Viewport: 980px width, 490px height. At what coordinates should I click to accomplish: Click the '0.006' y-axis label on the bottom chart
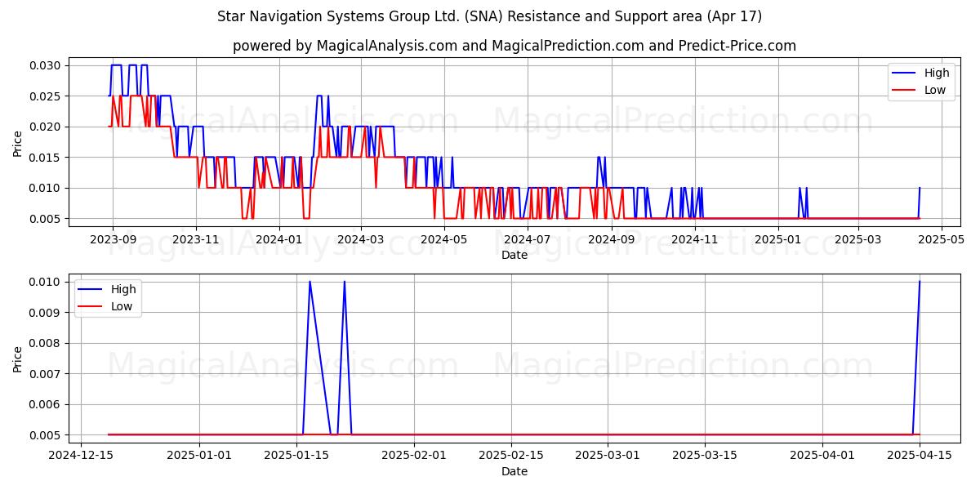click(x=47, y=404)
